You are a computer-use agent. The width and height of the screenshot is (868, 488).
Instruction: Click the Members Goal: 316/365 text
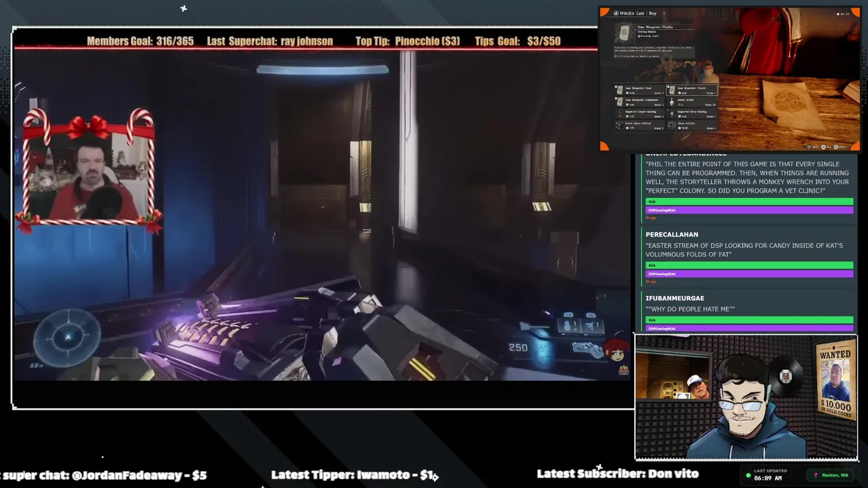point(140,41)
